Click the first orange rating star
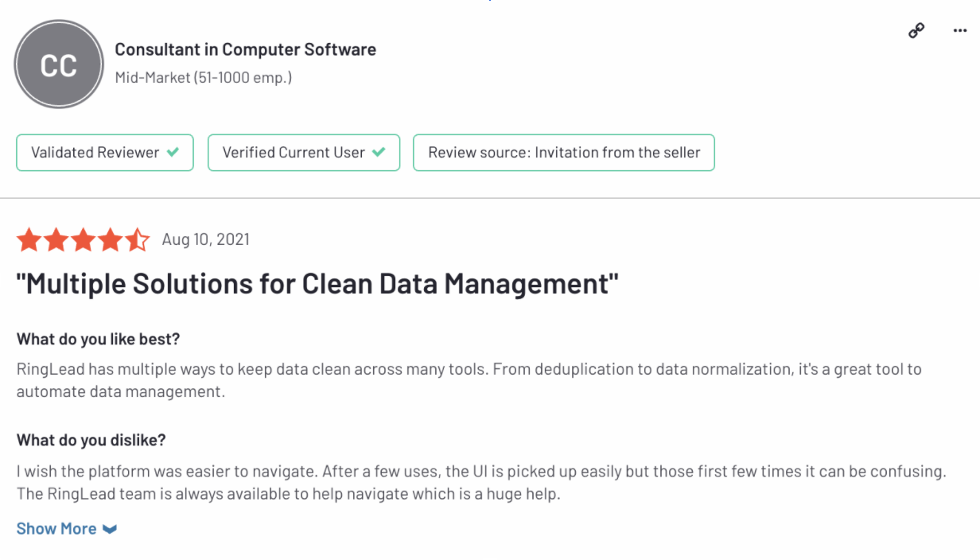Image resolution: width=980 pixels, height=560 pixels. click(29, 239)
